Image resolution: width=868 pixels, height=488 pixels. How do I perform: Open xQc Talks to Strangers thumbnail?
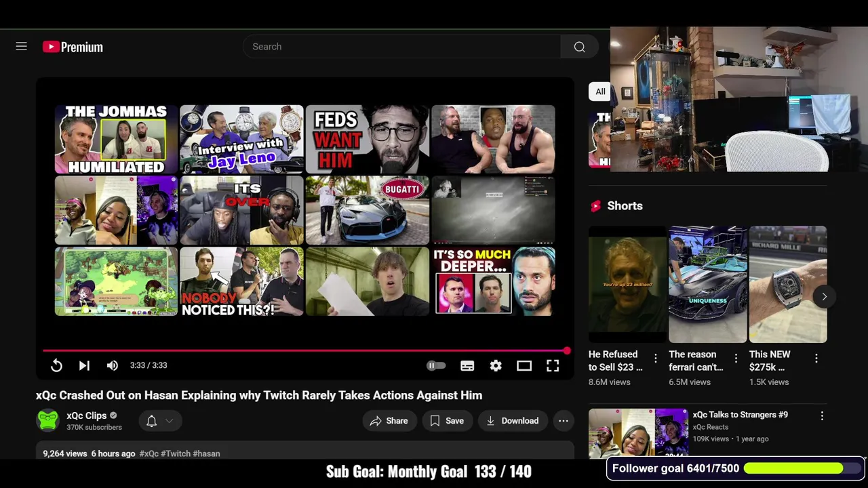[x=638, y=434]
